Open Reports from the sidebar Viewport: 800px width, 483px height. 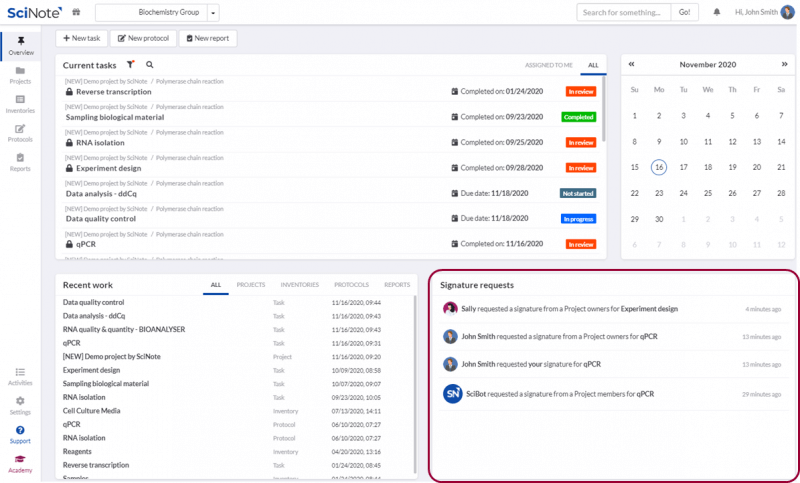point(20,162)
